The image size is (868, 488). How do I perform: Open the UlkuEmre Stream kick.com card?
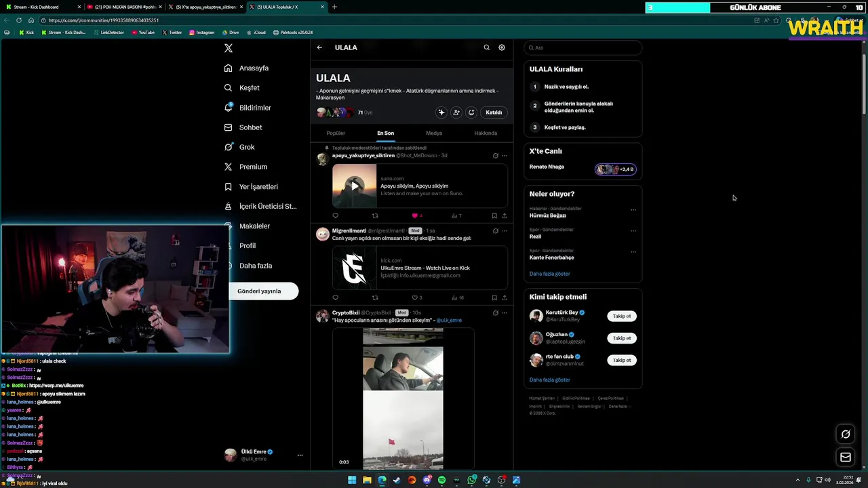coord(420,268)
